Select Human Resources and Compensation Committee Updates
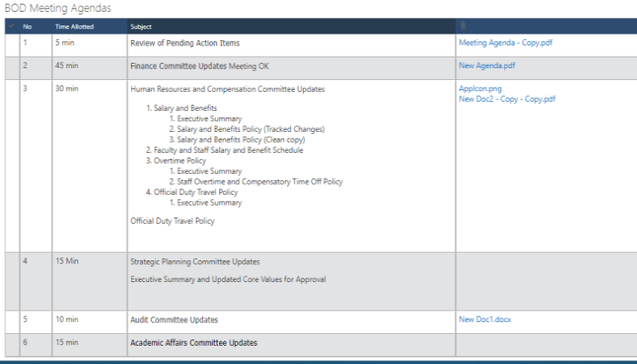Viewport: 637px width, 364px height. click(227, 89)
